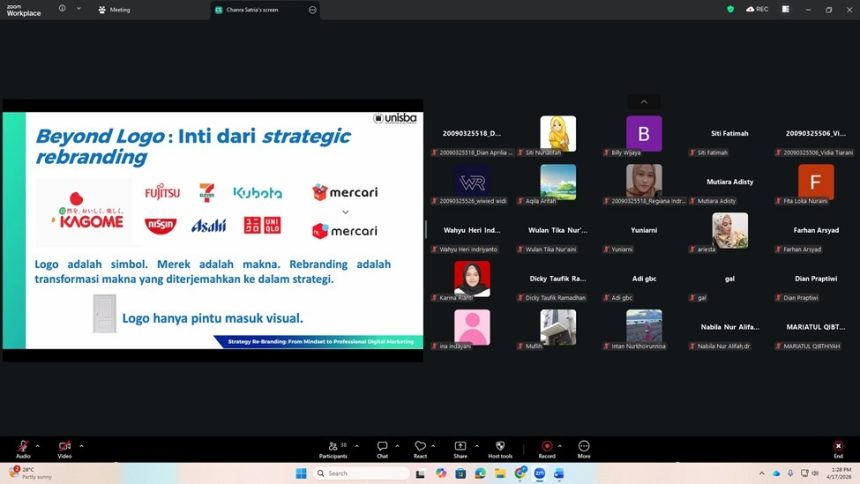Viewport: 860px width, 484px height.
Task: Expand the Chat options arrow
Action: [x=397, y=446]
